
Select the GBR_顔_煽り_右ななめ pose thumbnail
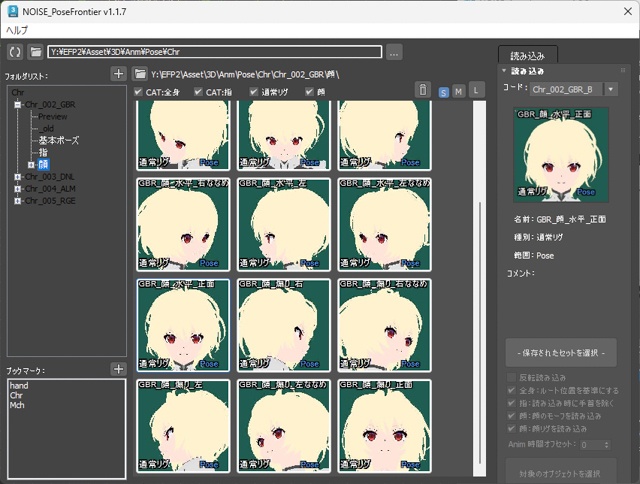click(384, 325)
